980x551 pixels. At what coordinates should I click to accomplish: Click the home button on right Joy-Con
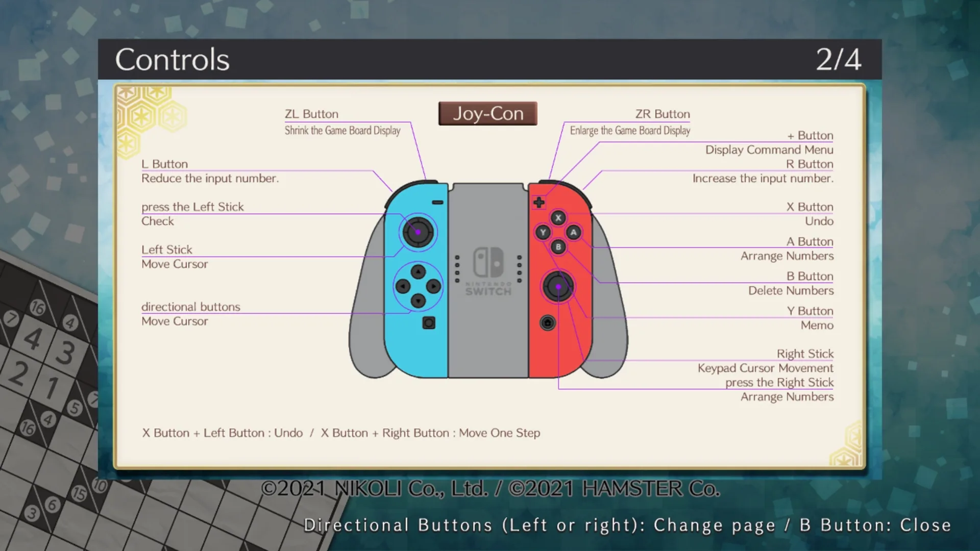click(547, 323)
